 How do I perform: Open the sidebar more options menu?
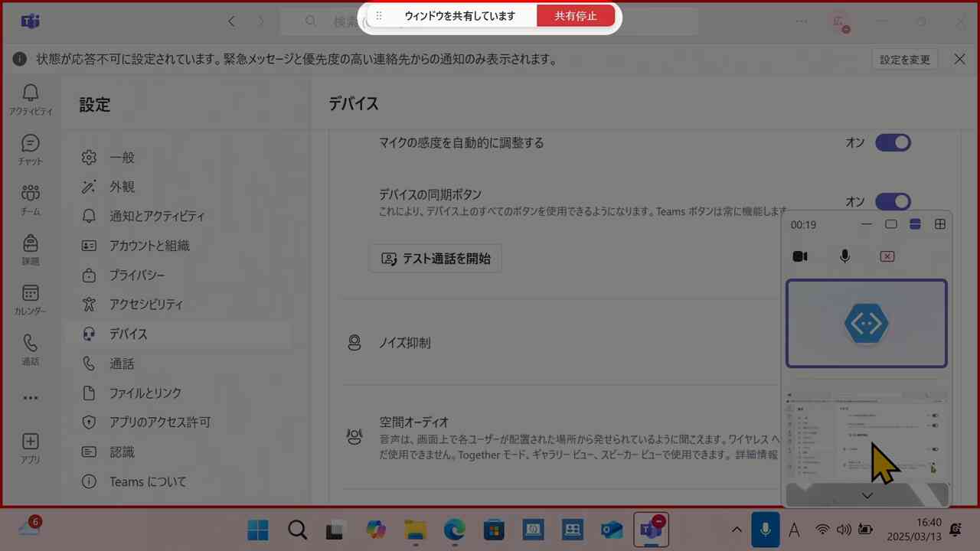click(x=31, y=397)
